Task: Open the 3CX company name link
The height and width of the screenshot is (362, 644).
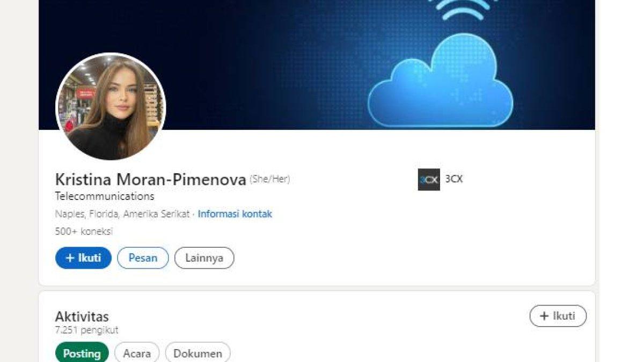Action: click(454, 179)
